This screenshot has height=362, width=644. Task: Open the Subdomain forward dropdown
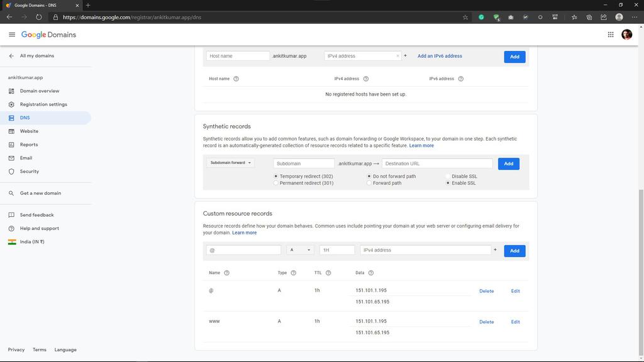230,163
